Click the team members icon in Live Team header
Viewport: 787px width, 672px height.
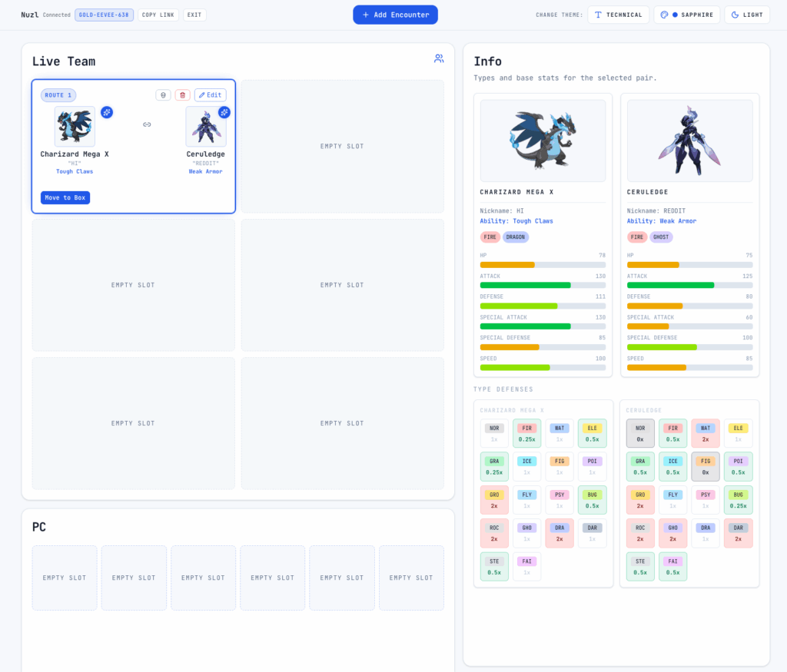click(x=439, y=58)
